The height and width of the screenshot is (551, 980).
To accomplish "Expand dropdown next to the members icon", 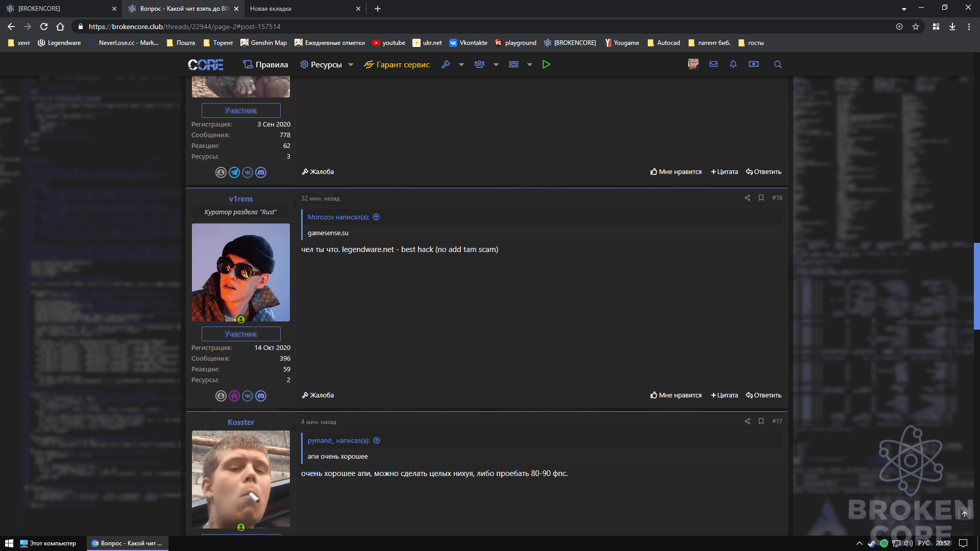I will 496,65.
